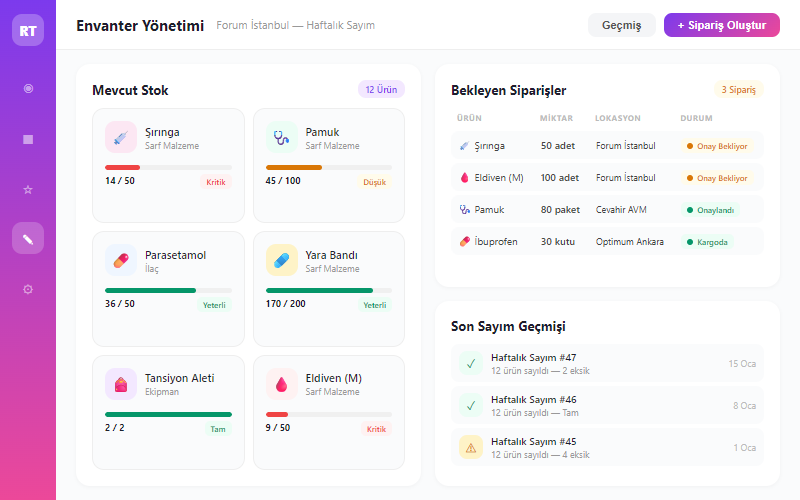Open the star favorites icon in sidebar
Screen dimensions: 800x500
(x=28, y=190)
